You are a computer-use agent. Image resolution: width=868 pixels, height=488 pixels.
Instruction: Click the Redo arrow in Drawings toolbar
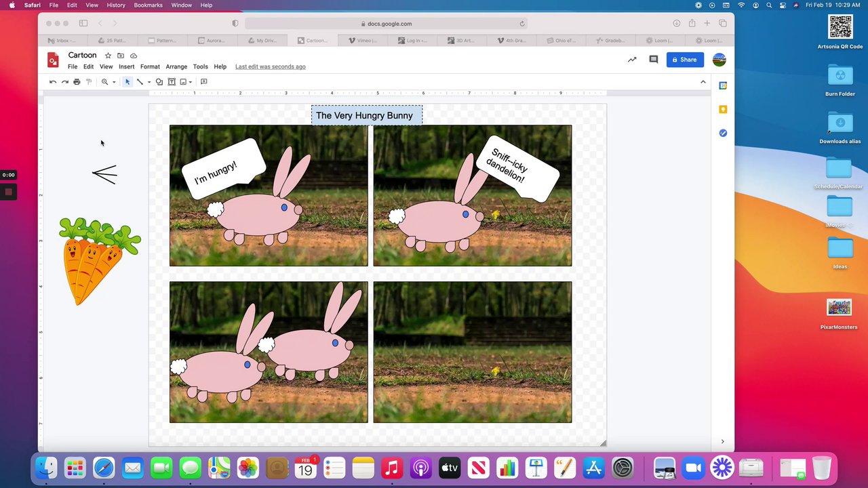pos(65,82)
